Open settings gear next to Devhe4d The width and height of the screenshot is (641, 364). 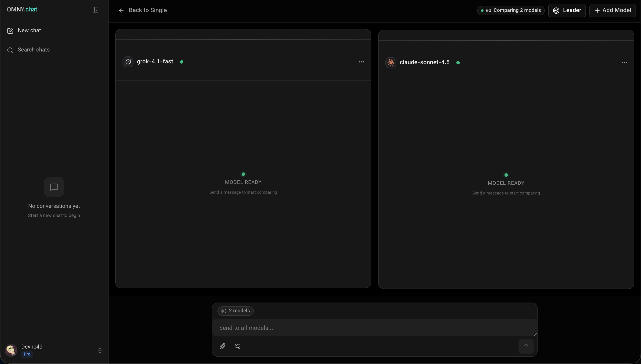[x=100, y=350]
